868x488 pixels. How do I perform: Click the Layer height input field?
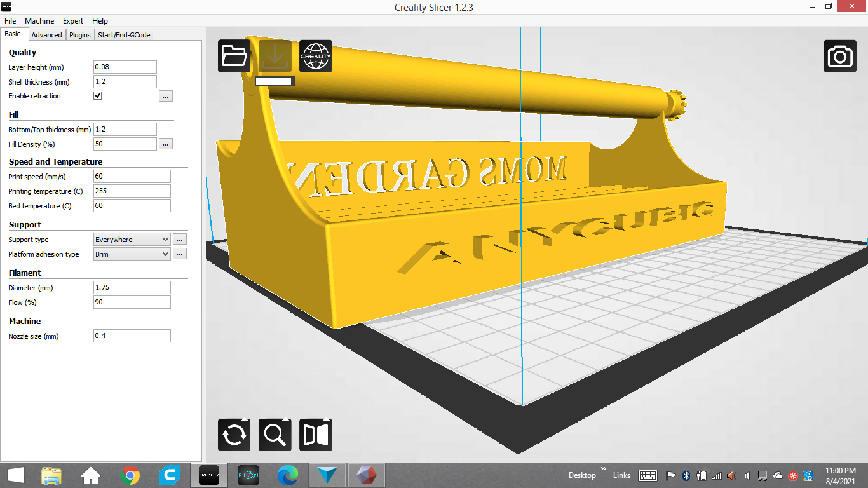click(x=125, y=67)
